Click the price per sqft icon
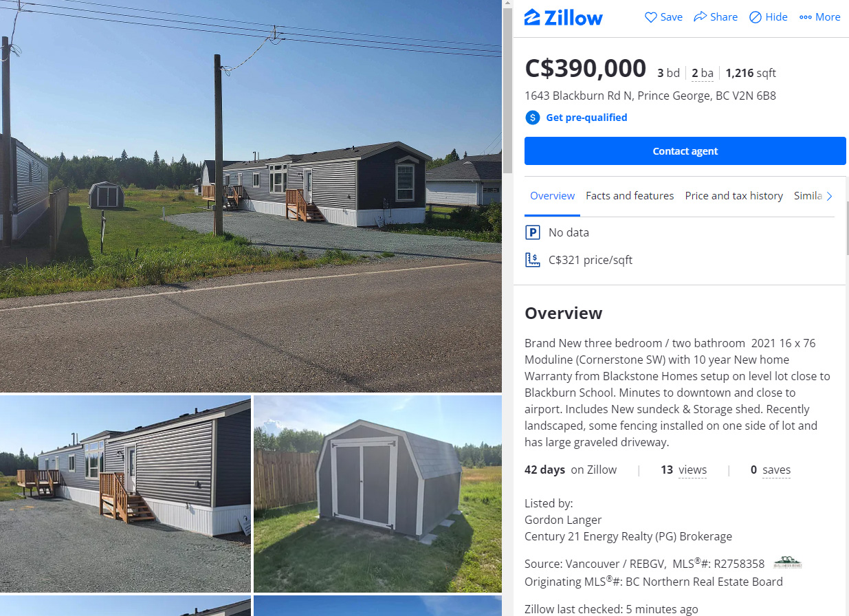This screenshot has width=849, height=616. [x=533, y=260]
